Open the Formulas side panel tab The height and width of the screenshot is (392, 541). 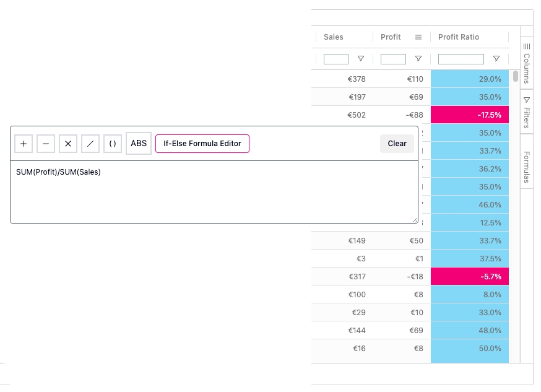pos(527,166)
